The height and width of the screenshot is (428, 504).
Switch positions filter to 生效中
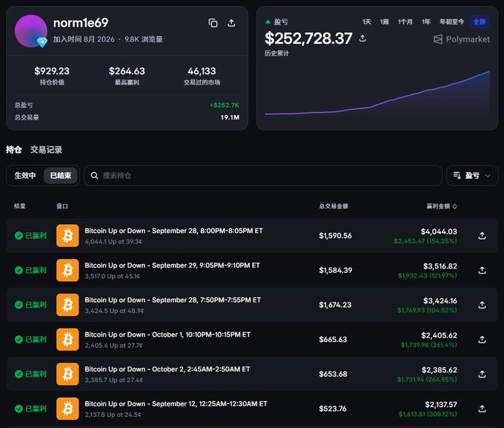[x=25, y=175]
